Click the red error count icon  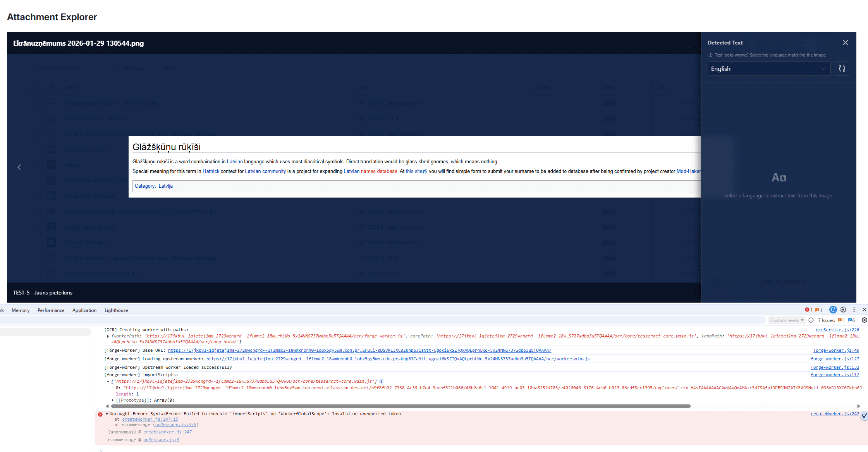(x=807, y=310)
